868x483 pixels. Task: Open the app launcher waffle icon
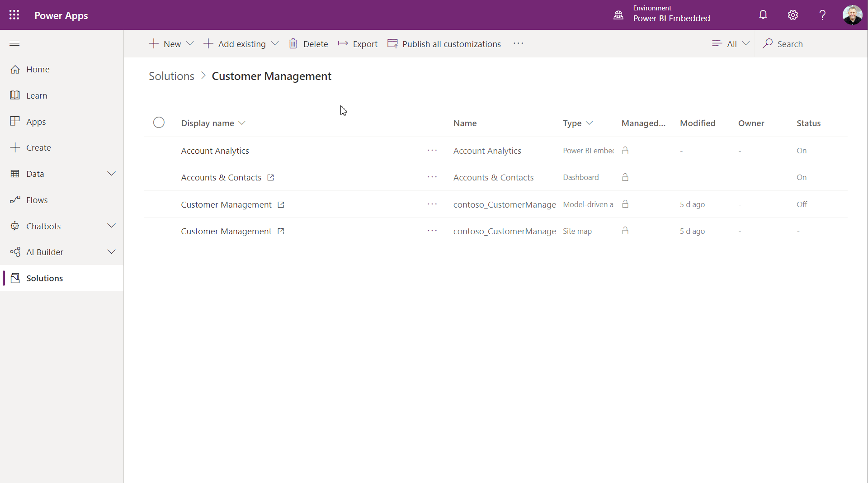pos(14,15)
